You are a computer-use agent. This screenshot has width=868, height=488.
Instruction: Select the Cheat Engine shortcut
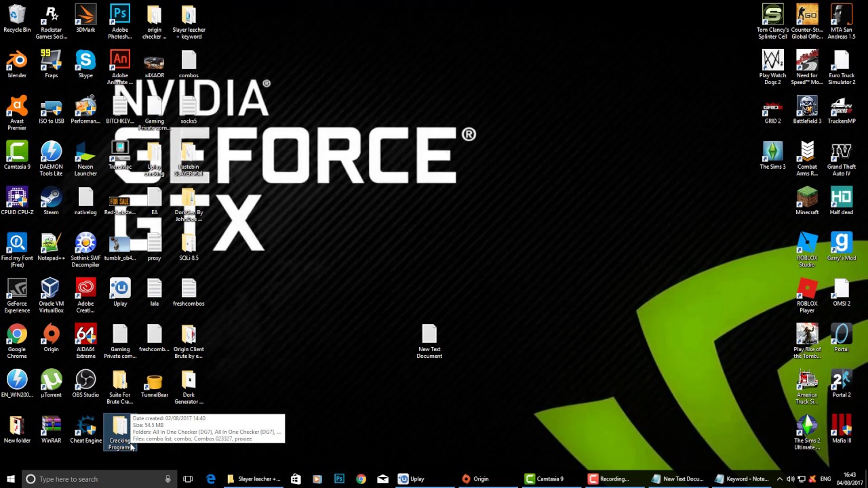coord(85,430)
